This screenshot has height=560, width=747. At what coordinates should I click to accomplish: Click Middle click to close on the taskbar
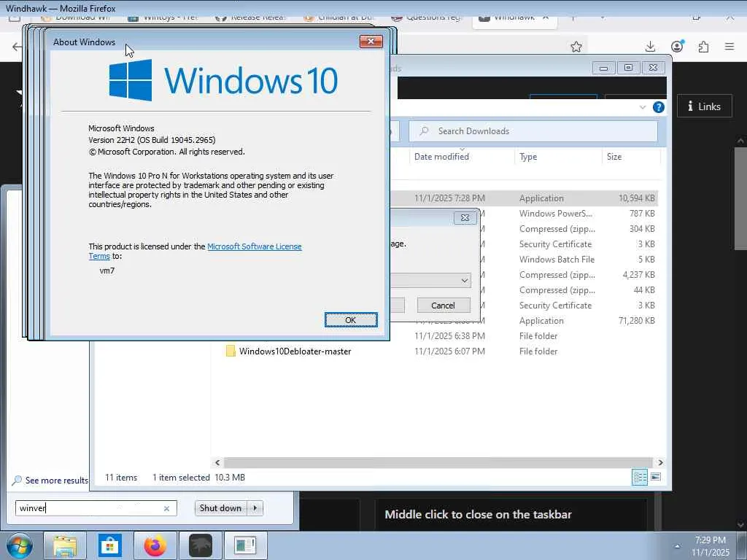[478, 514]
